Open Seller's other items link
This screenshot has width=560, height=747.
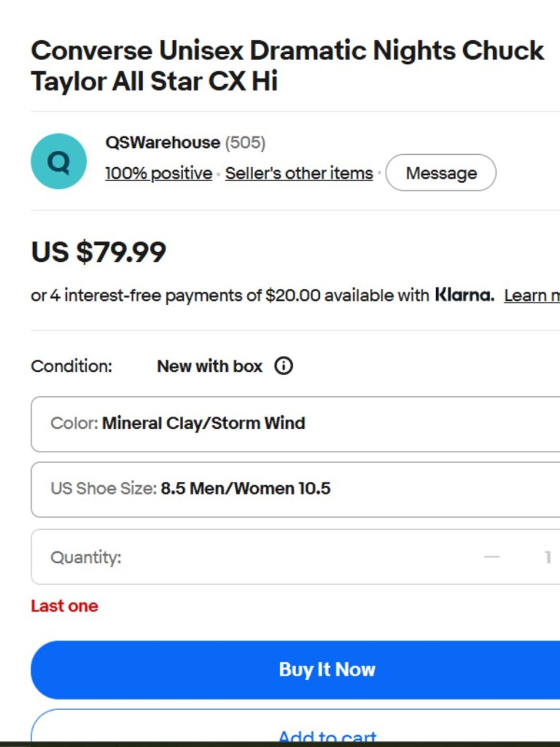299,173
